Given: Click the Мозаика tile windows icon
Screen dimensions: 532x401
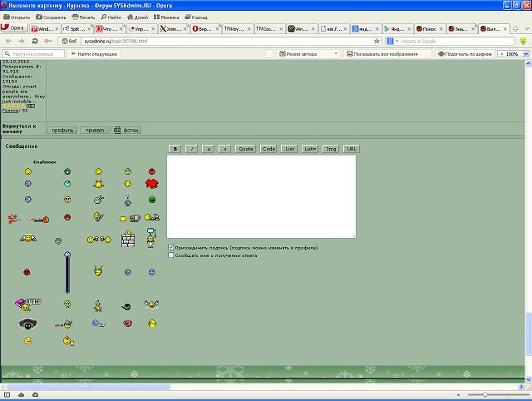Looking at the screenshot, I should click(x=156, y=17).
